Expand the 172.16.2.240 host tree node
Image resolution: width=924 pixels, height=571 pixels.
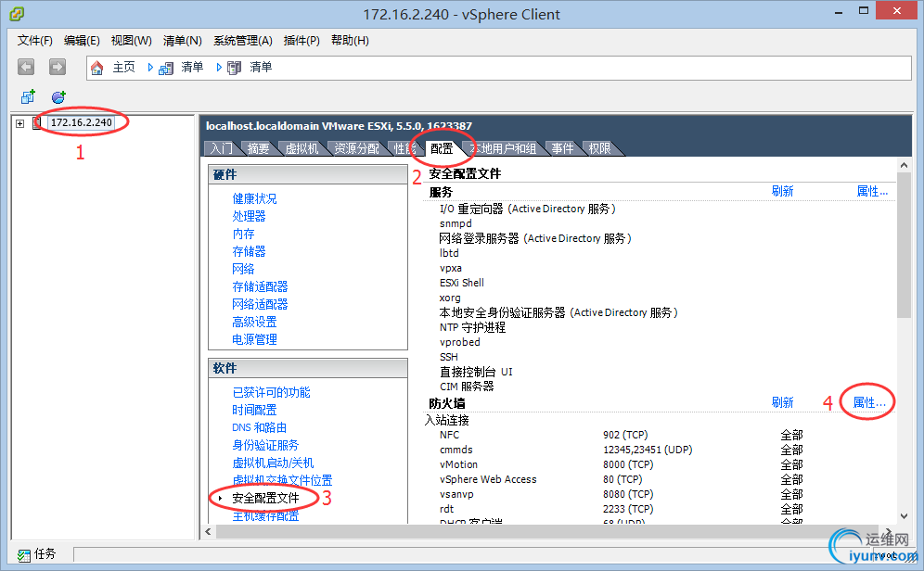(20, 123)
